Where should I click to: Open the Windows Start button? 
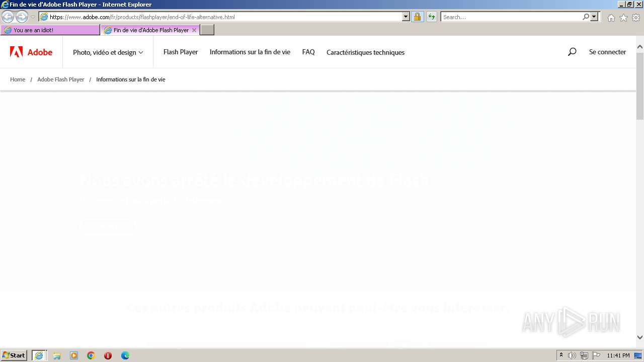click(x=14, y=355)
